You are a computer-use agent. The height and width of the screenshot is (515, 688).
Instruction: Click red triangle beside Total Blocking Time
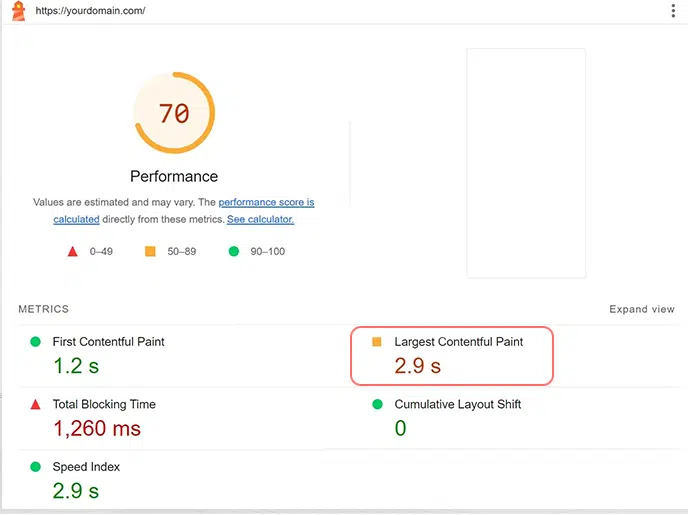[x=36, y=404]
